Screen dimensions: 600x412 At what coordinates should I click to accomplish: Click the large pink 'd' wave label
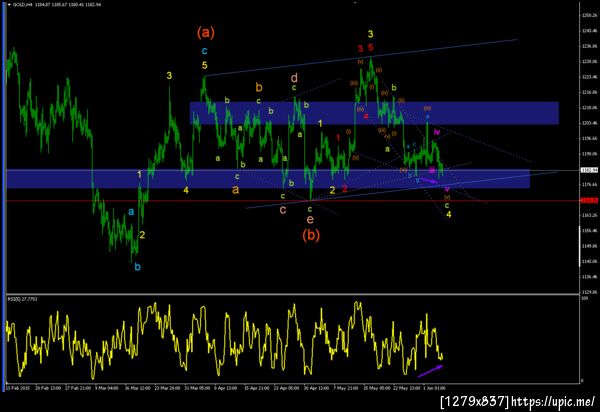coord(294,78)
